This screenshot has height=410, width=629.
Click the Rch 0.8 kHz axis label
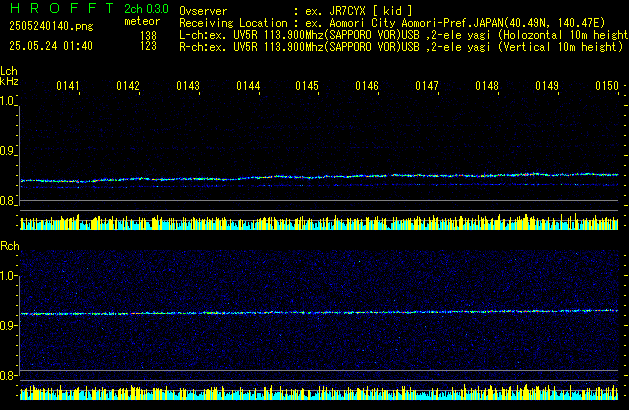coord(7,375)
